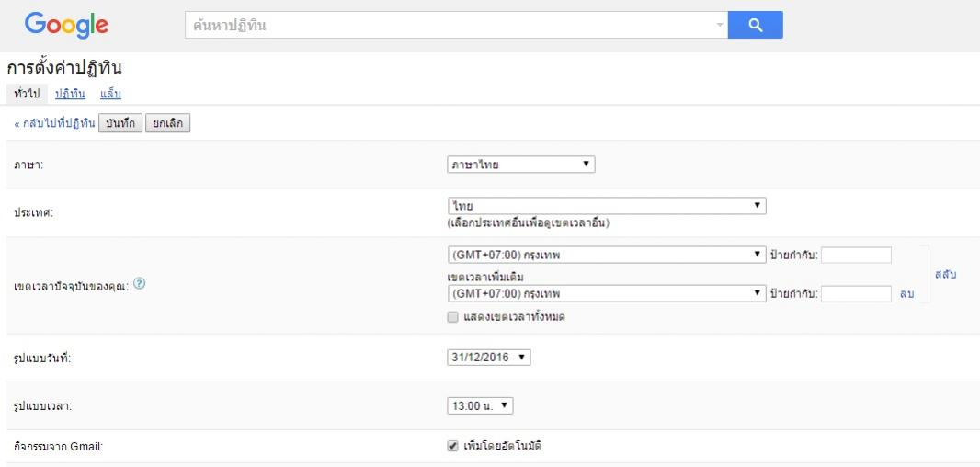Open the additional time zone dropdown
This screenshot has width=980, height=467.
(606, 293)
